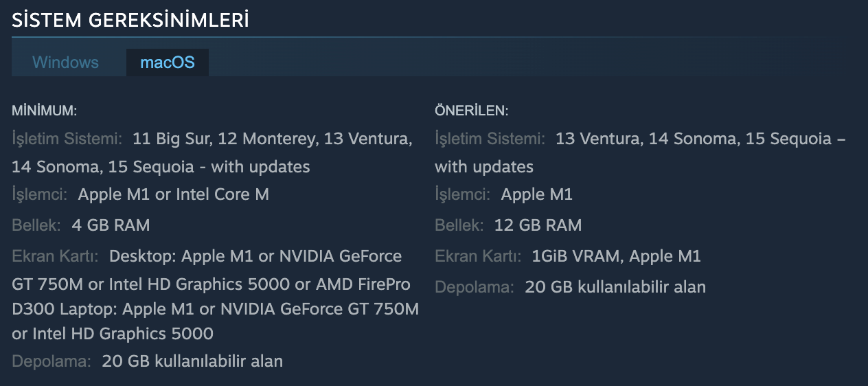Click İşletim Sistemi label under MİNİMUM

pos(67,139)
